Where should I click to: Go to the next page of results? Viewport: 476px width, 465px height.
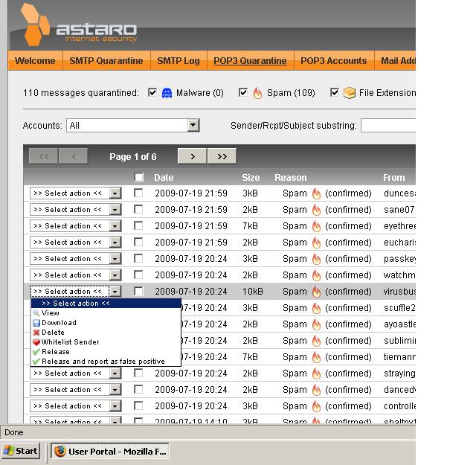click(x=193, y=156)
